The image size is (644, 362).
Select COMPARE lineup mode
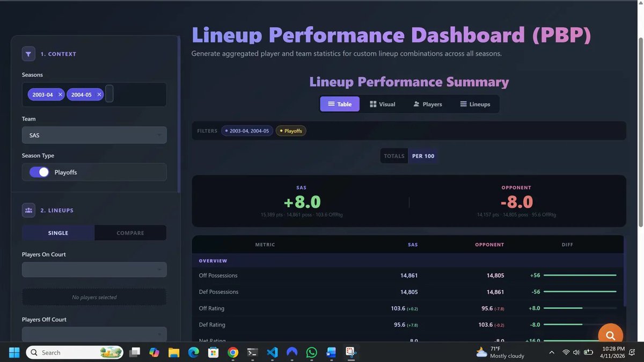click(130, 233)
